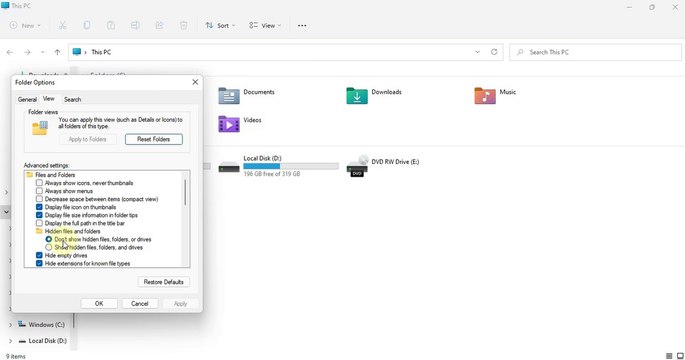
Task: Click the Hidden files and folders heading
Action: (x=73, y=231)
